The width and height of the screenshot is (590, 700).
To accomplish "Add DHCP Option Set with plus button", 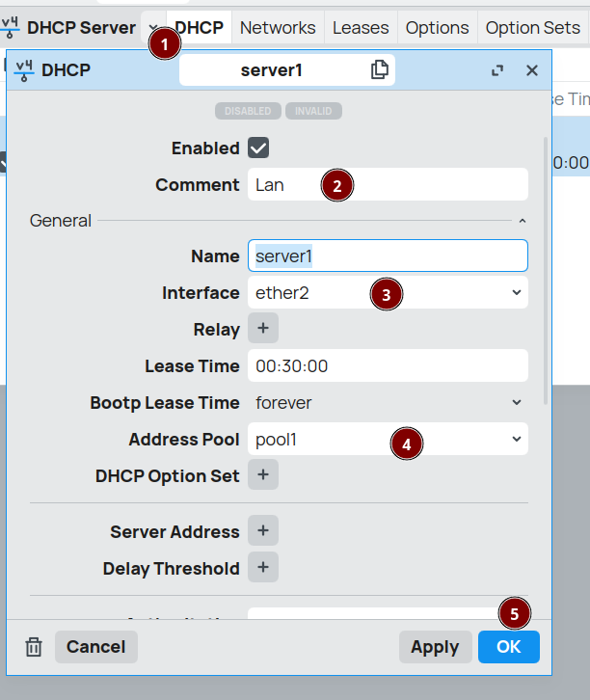I will (263, 475).
